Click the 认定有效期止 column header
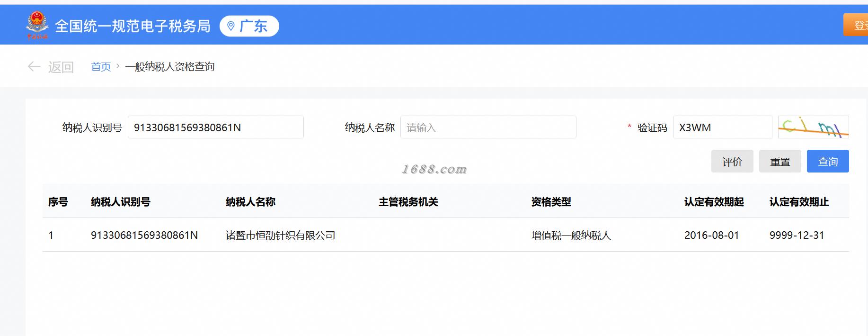This screenshot has width=868, height=336. coord(799,202)
